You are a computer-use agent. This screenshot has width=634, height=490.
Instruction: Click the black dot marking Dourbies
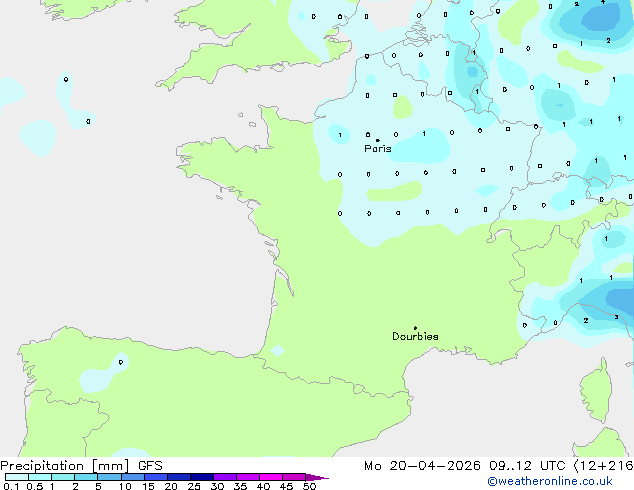coord(415,328)
